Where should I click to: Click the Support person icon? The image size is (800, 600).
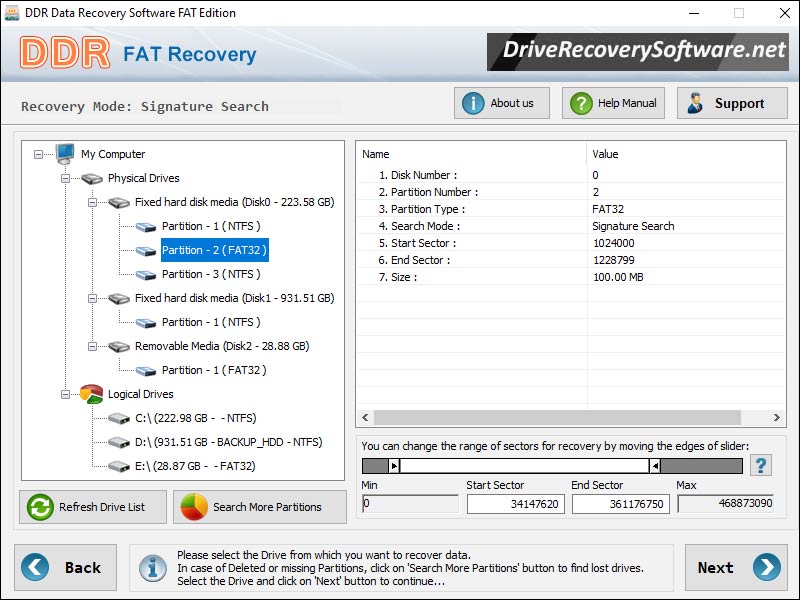pos(695,103)
